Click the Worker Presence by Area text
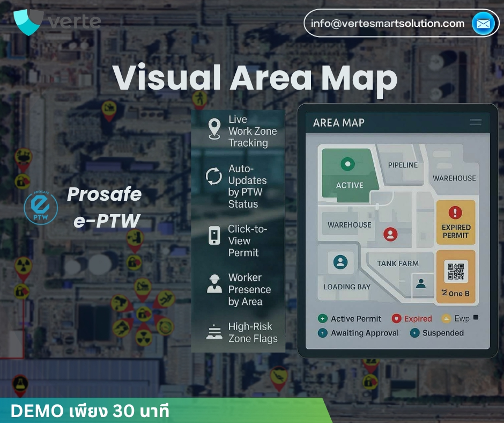The width and height of the screenshot is (504, 423). pyautogui.click(x=249, y=289)
